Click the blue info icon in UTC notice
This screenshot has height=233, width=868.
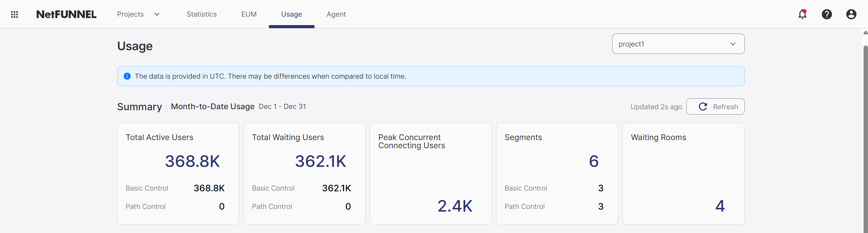(127, 76)
